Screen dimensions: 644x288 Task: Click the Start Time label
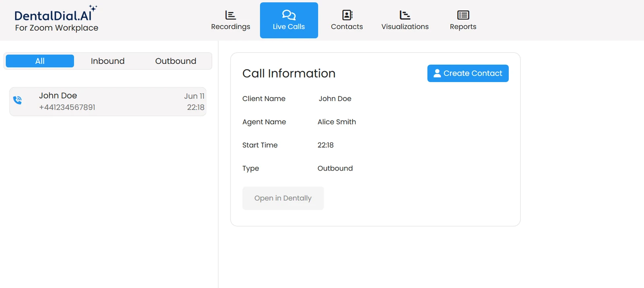click(x=260, y=145)
